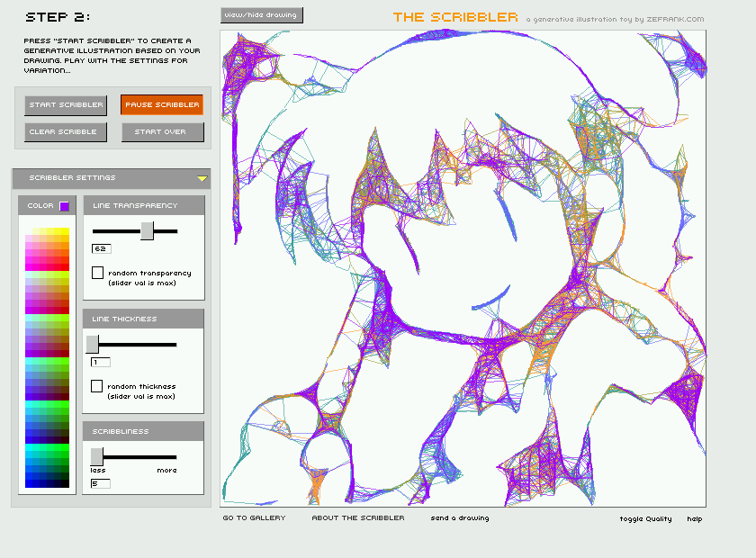The image size is (756, 558).
Task: Click the line transparency slider handle
Action: [147, 231]
